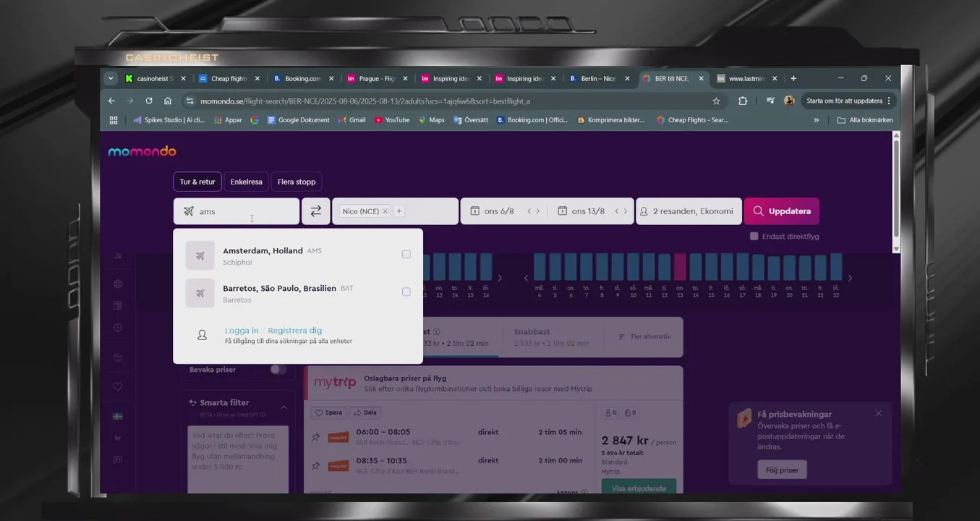The image size is (980, 521).
Task: Tick checkbox for Barretos BAT
Action: 406,292
